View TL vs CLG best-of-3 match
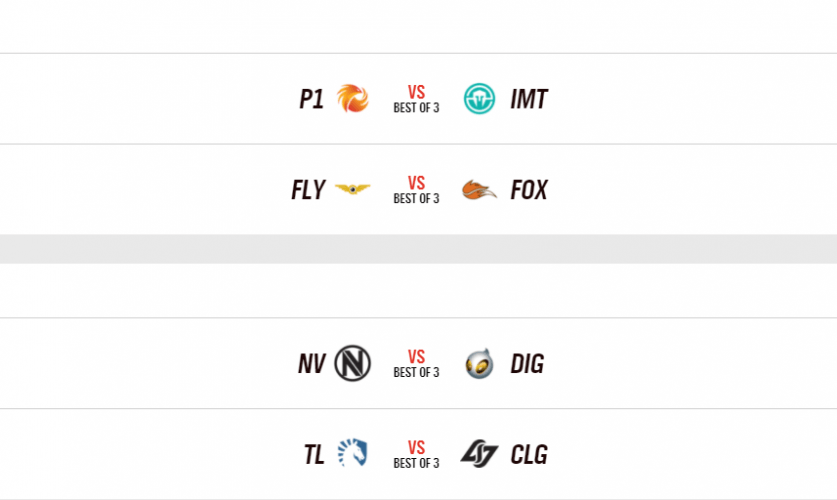The height and width of the screenshot is (500, 837). click(416, 454)
